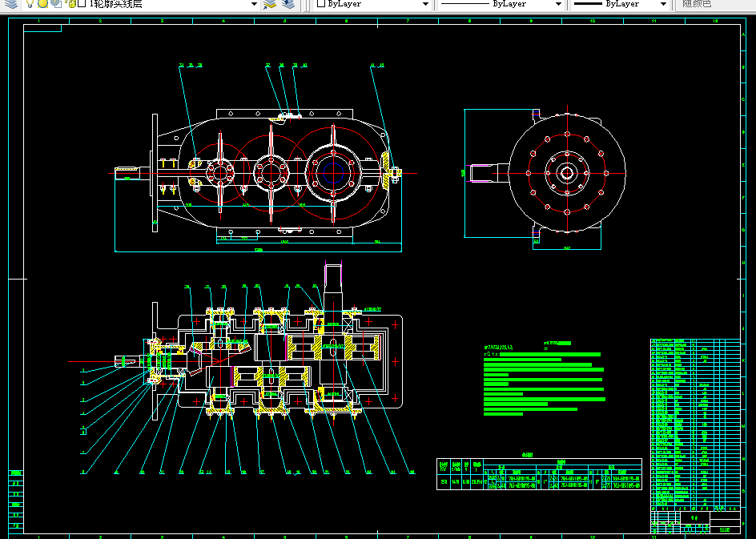Select the blue circle in the largest gear

click(x=332, y=173)
